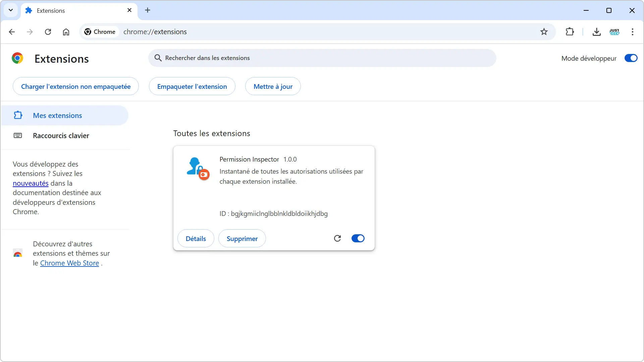The width and height of the screenshot is (644, 362).
Task: Click the Chrome logo beside Extensions title
Action: pyautogui.click(x=17, y=58)
